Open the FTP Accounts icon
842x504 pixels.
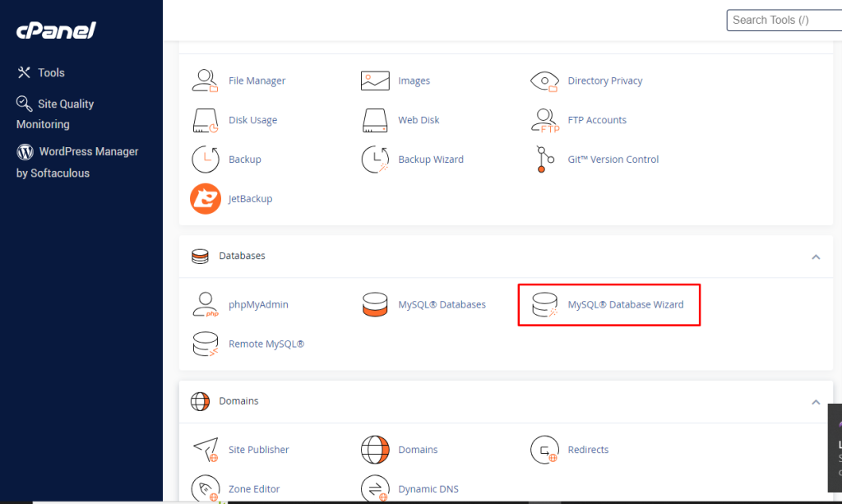[544, 119]
